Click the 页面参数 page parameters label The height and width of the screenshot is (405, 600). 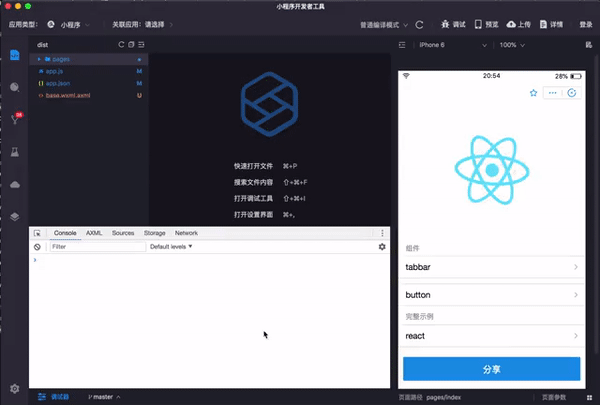[x=554, y=397]
